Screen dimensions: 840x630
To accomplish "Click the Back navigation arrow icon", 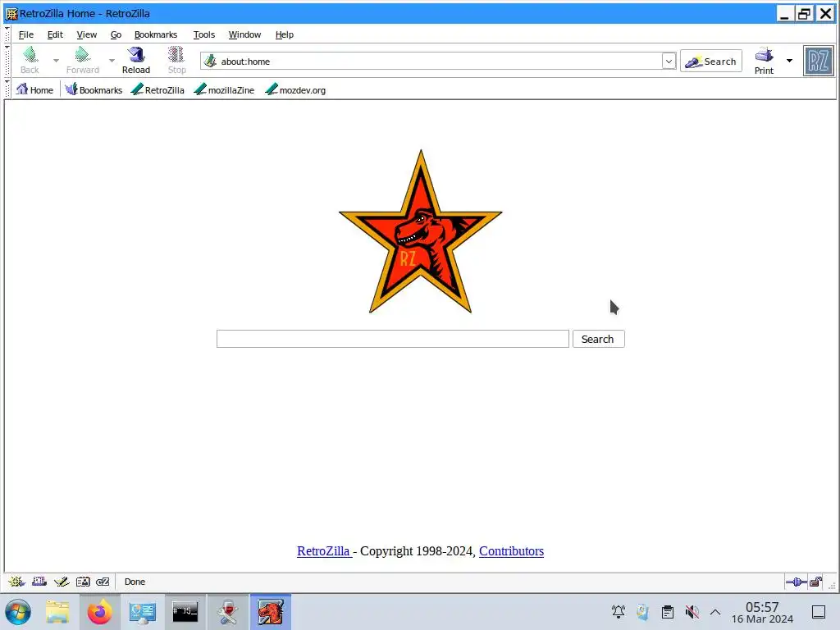I will pyautogui.click(x=30, y=55).
